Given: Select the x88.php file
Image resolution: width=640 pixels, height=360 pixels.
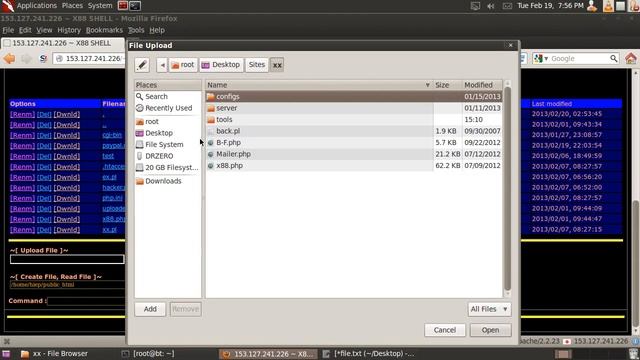Looking at the screenshot, I should click(x=354, y=166).
